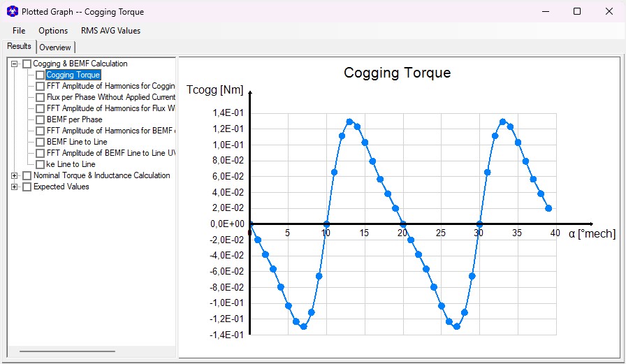Enable FFT Amplitude of Harmonics for BEMF checkbox

(x=40, y=131)
